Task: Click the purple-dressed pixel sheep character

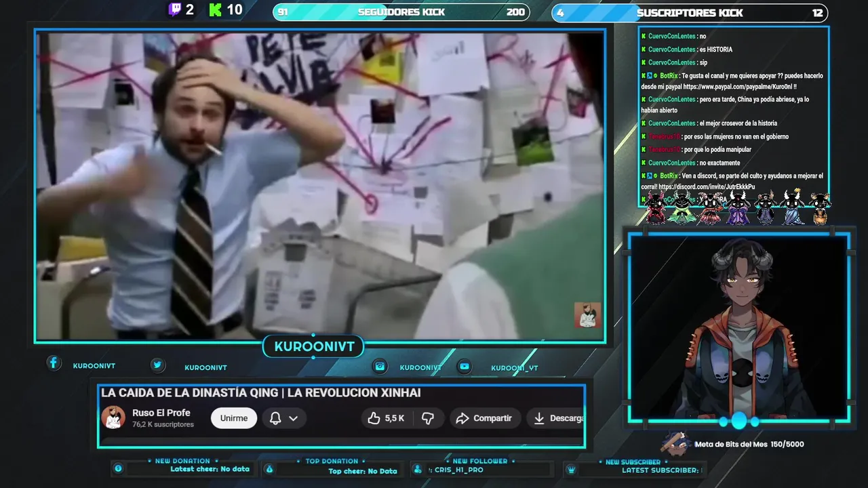Action: pyautogui.click(x=738, y=208)
